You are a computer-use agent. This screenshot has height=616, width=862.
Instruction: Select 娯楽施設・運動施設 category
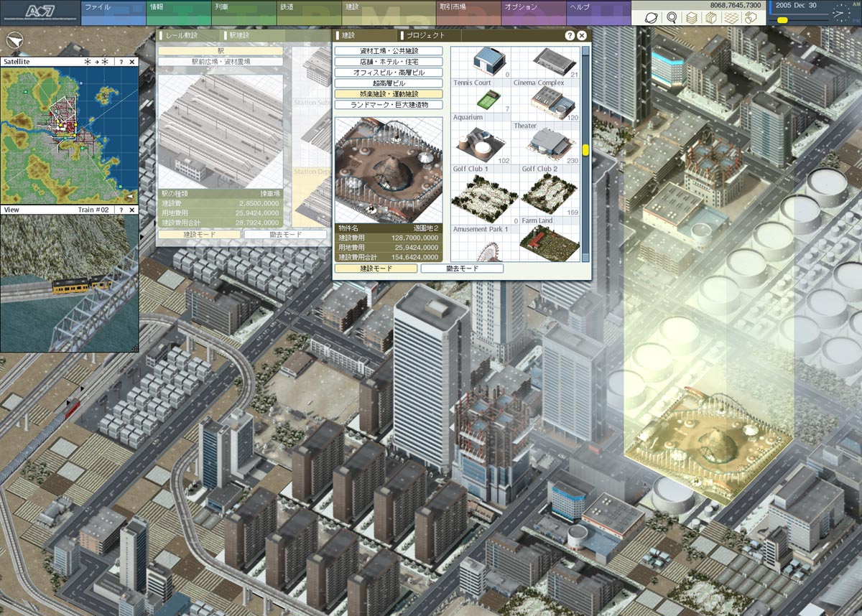[389, 94]
